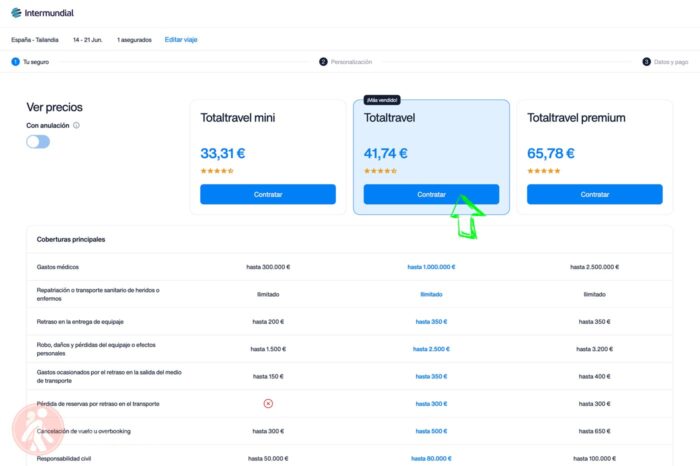Click the step 3 circle for Datos y pago
The image size is (700, 466).
(x=646, y=62)
